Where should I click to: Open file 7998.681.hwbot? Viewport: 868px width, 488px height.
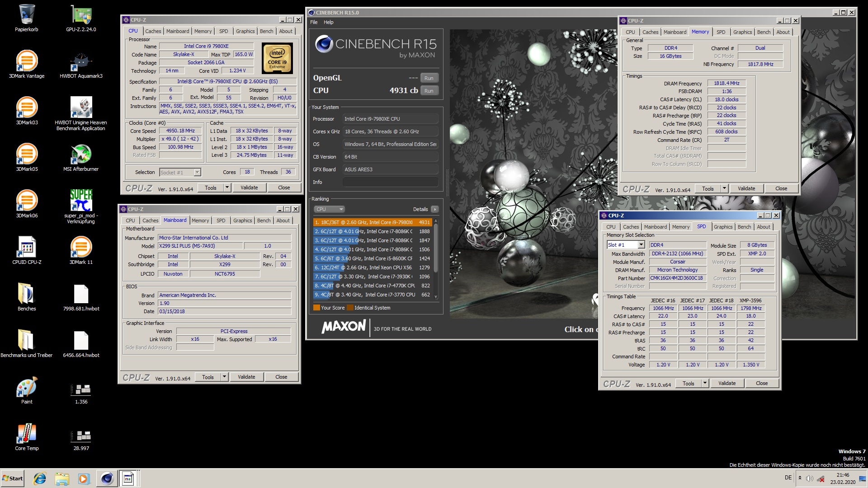(x=81, y=297)
